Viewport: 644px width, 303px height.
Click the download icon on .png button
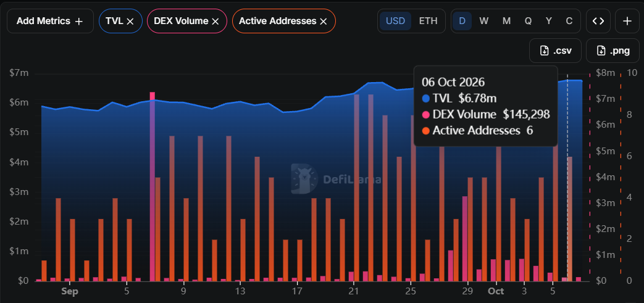pos(601,51)
